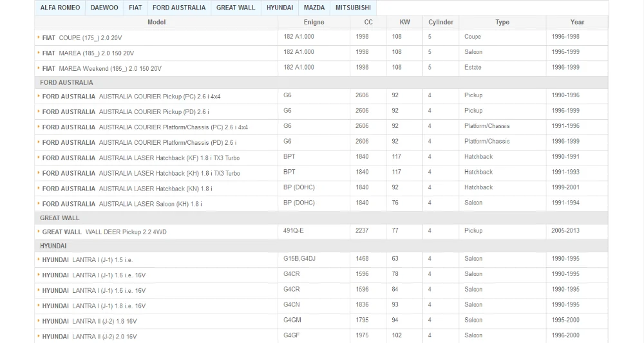Select the 1990-1991 year cell
Image resolution: width=644 pixels, height=343 pixels.
coord(565,157)
